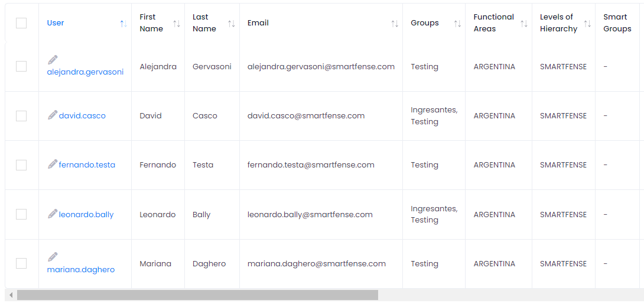Sort by the Groups column arrows

click(457, 24)
